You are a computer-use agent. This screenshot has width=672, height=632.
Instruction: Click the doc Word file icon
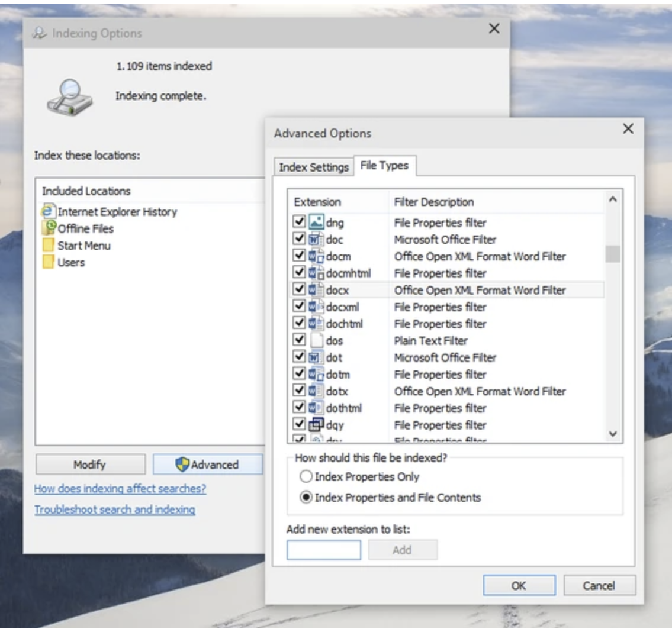pyautogui.click(x=316, y=239)
